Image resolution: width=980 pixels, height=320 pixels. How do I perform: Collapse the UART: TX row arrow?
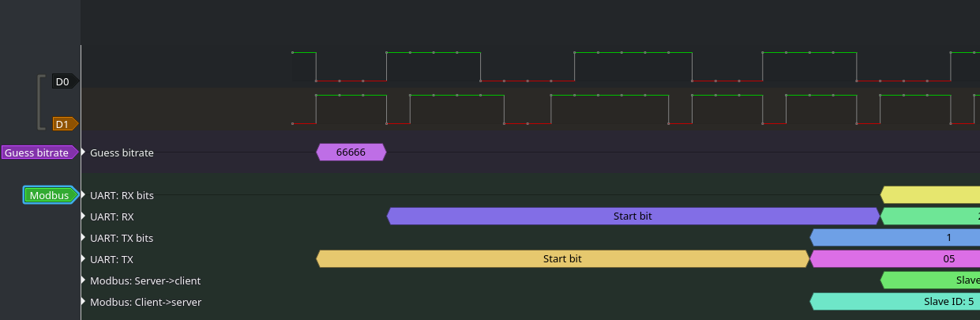click(x=84, y=259)
